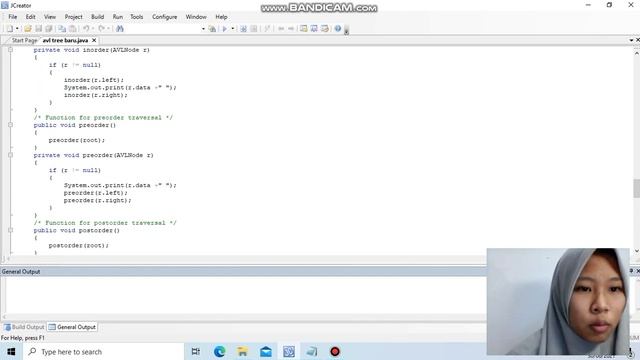Click the inorder(r.left); code line
Screen dimensions: 640x360
pos(93,80)
